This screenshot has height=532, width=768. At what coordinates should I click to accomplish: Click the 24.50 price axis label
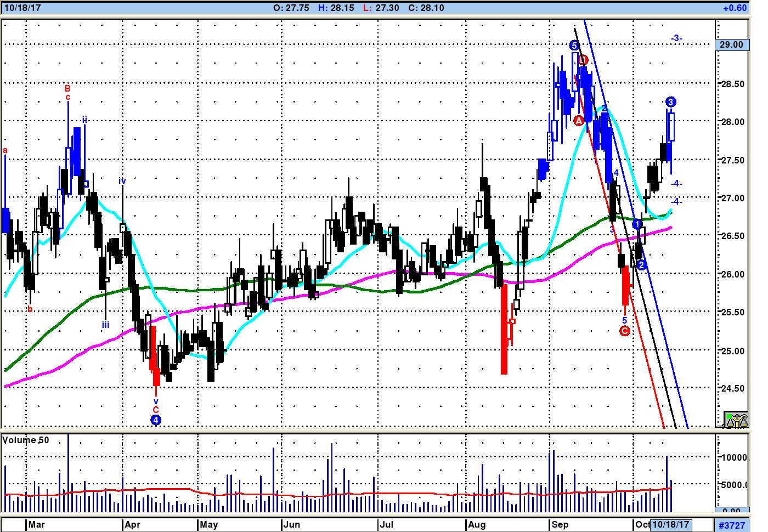pos(732,388)
